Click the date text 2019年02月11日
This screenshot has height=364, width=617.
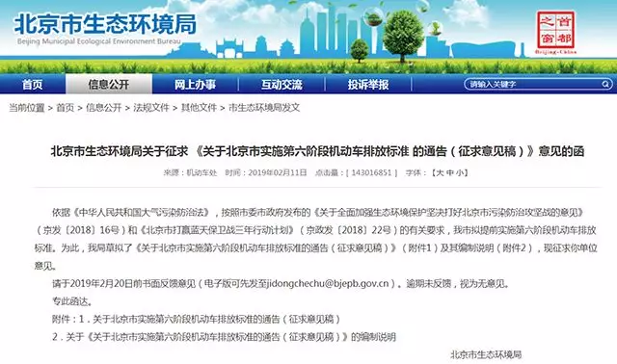278,172
